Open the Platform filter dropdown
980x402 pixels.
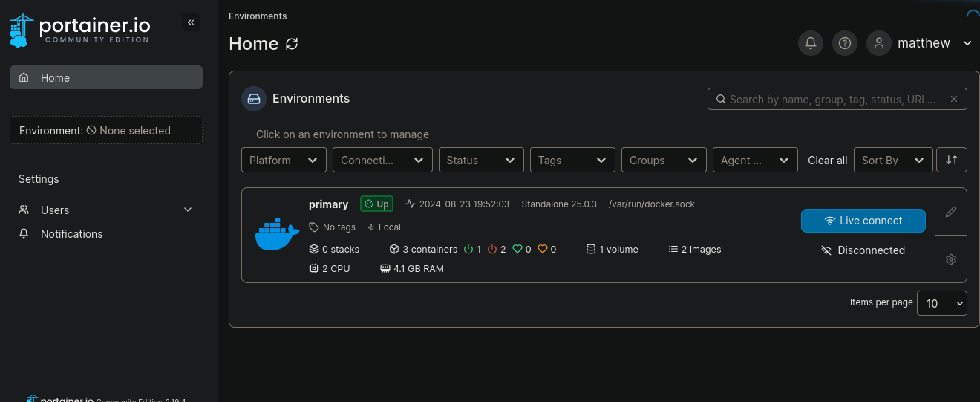284,160
